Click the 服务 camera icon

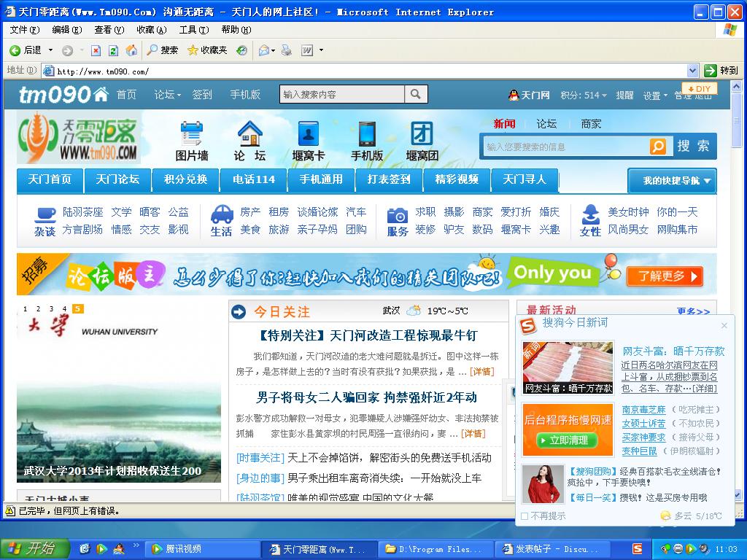398,215
